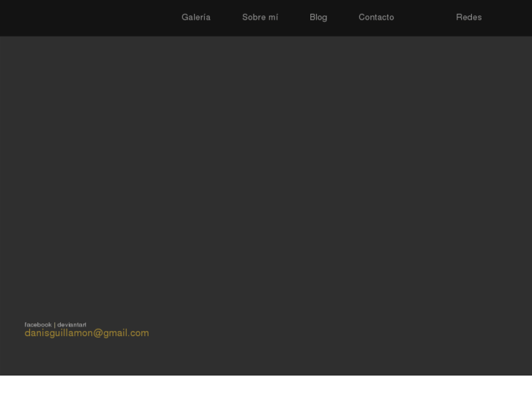
Task: Select the Blog link before Contacto
Action: click(x=318, y=18)
